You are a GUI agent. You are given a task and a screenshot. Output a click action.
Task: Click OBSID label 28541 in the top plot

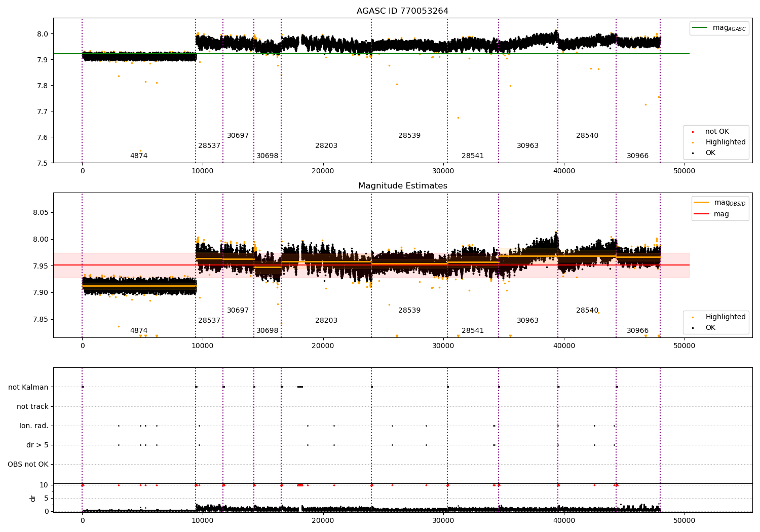pyautogui.click(x=473, y=156)
